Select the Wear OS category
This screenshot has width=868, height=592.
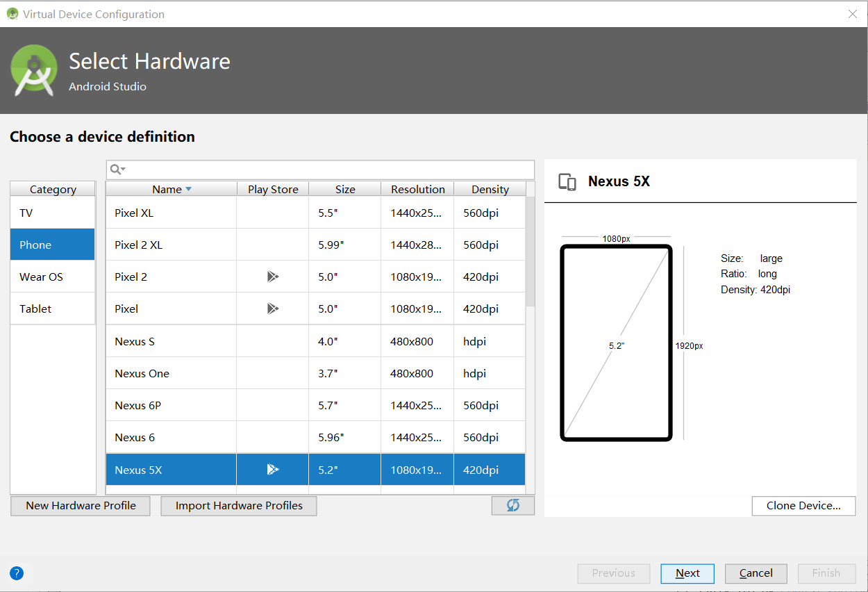pyautogui.click(x=53, y=277)
